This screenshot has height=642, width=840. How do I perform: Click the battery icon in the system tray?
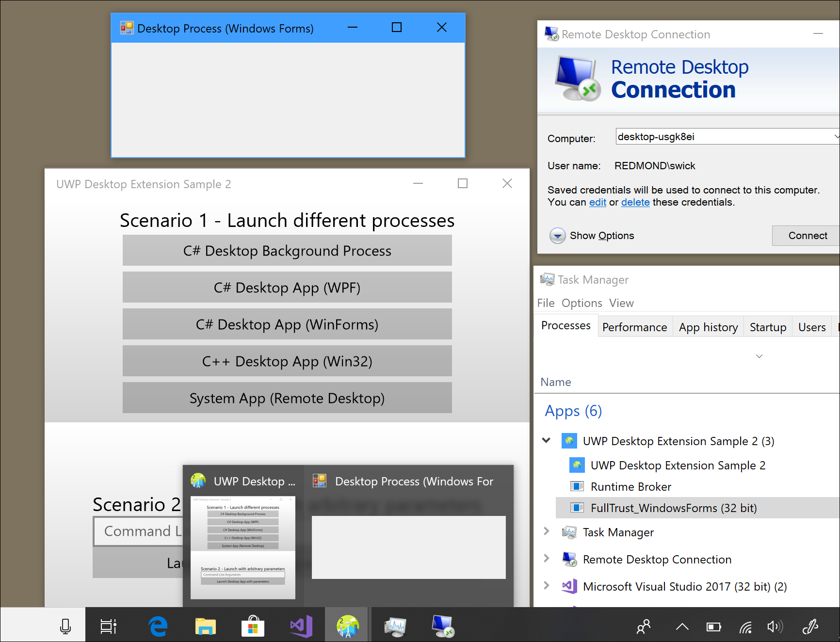[x=713, y=626]
